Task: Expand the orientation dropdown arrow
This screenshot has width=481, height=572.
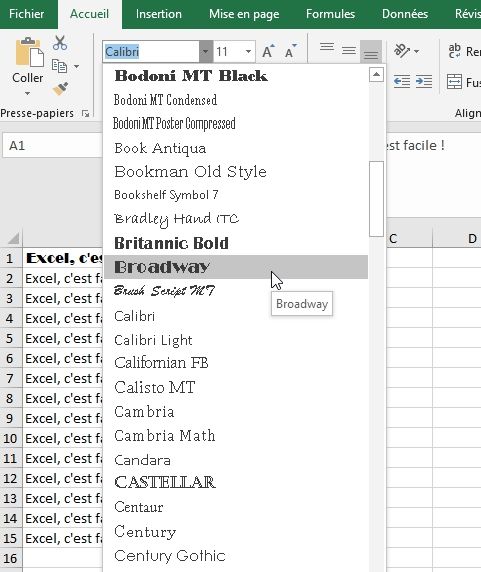Action: (x=416, y=51)
